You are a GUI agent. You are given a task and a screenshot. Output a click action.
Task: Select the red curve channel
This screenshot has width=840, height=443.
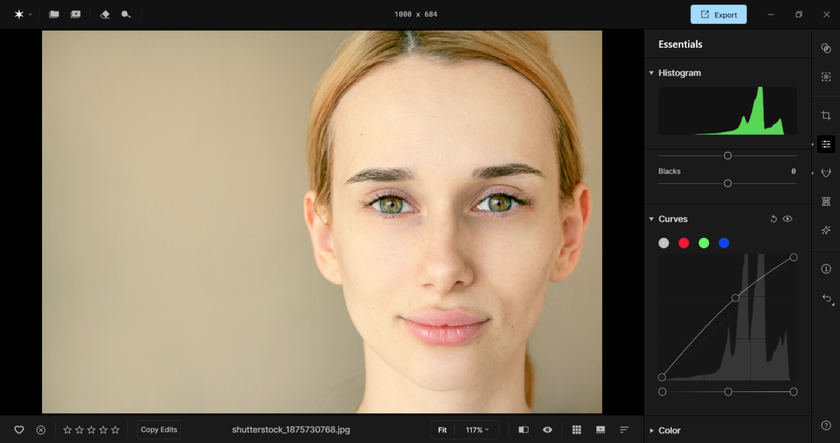click(x=684, y=243)
